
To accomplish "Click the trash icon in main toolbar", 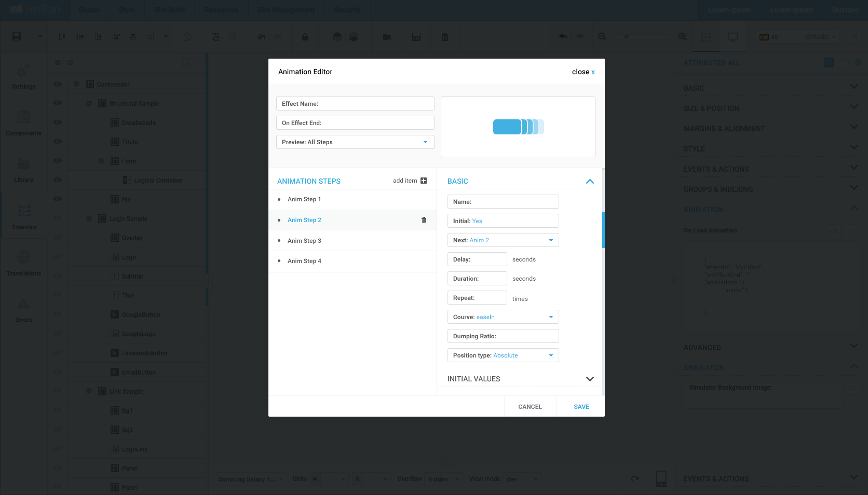I will tap(445, 37).
